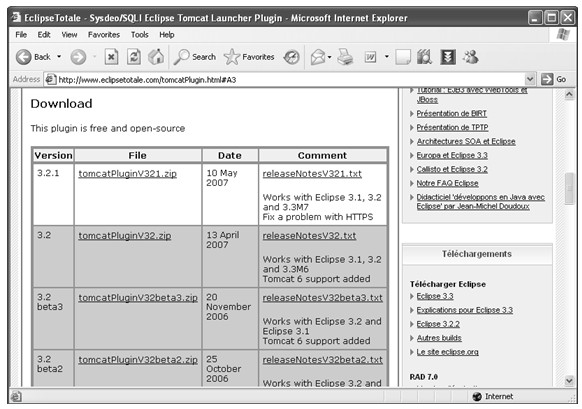Open releaseNotesV32beta2.txt
Viewport: 582px width, 409px height.
point(323,360)
